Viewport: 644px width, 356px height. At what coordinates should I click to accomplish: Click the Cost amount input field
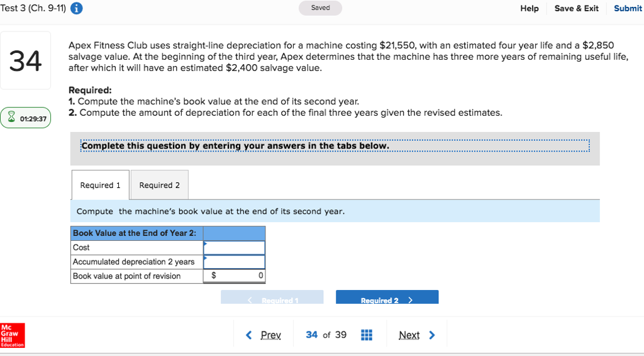point(234,248)
